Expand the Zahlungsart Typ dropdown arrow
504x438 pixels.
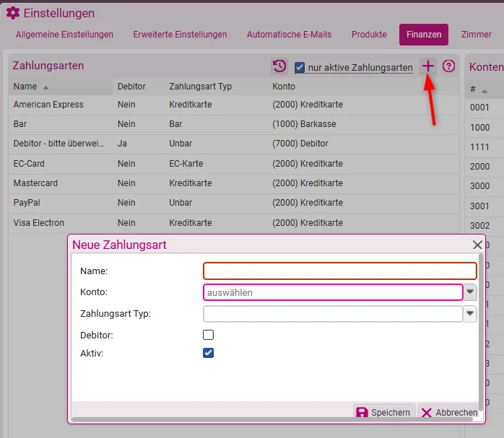470,313
